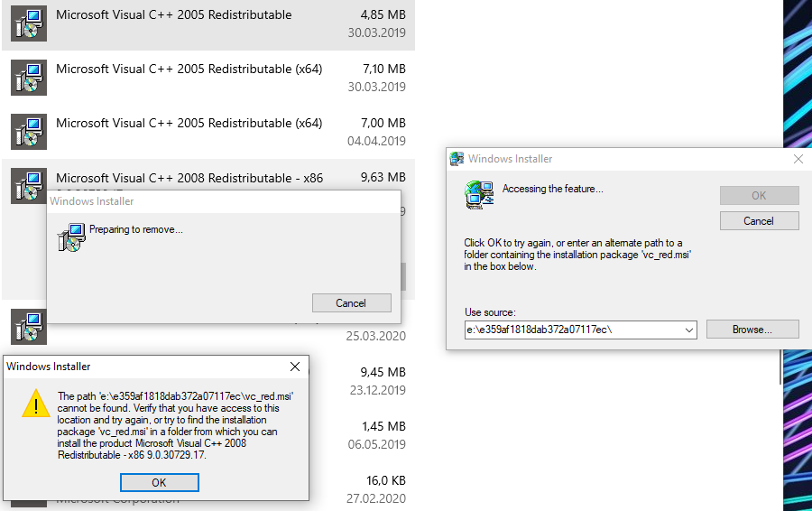812x511 pixels.
Task: Cancel the Accessing the feature dialog
Action: 759,221
